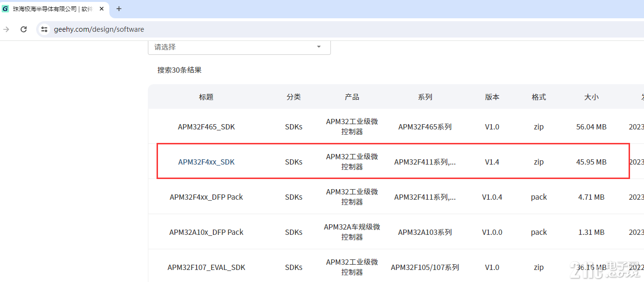Click the 4.71 MB size cell
Screen dimensions: 644x282
point(591,197)
